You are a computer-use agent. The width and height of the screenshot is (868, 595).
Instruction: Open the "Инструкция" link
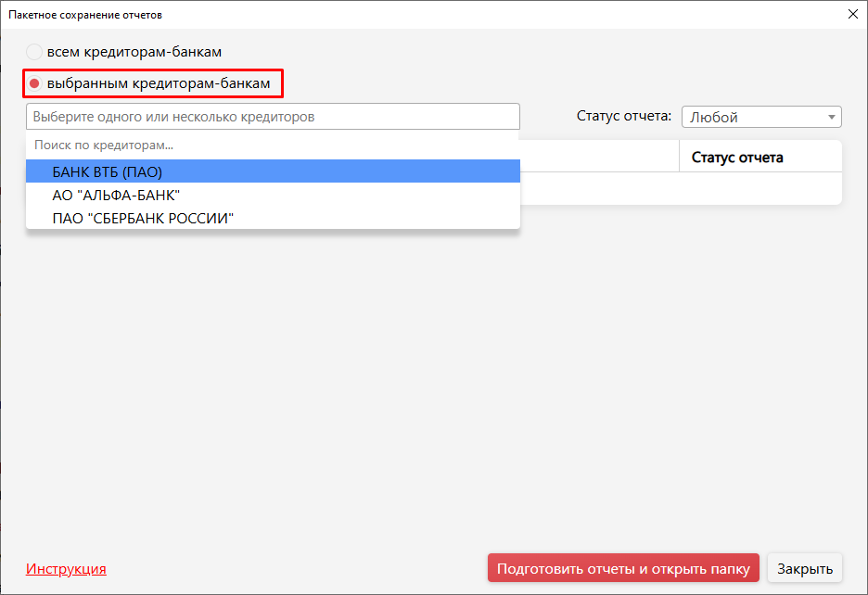pyautogui.click(x=66, y=569)
